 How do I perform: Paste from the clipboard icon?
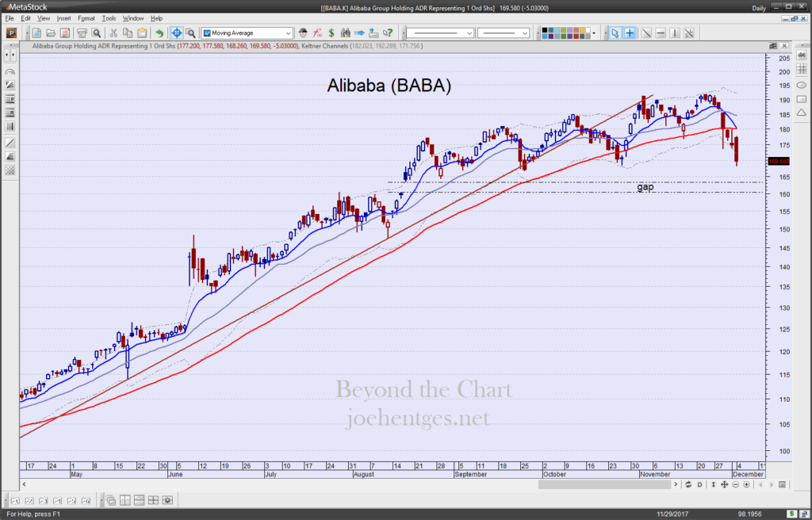click(141, 33)
